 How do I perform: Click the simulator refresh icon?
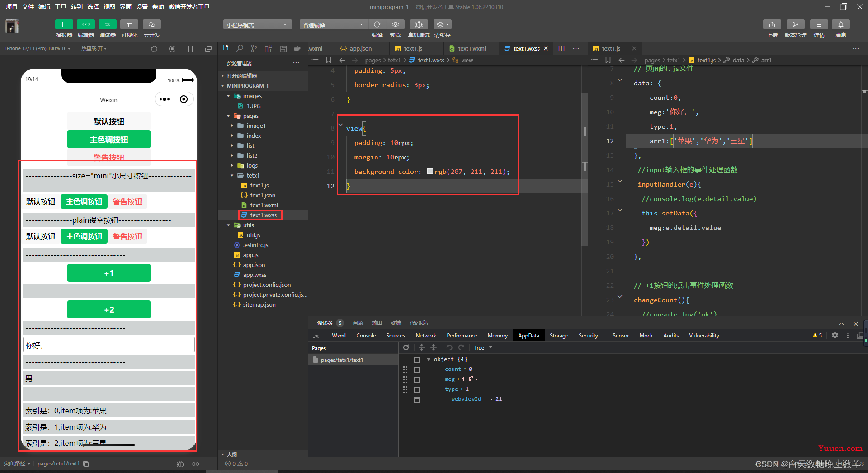coord(154,49)
